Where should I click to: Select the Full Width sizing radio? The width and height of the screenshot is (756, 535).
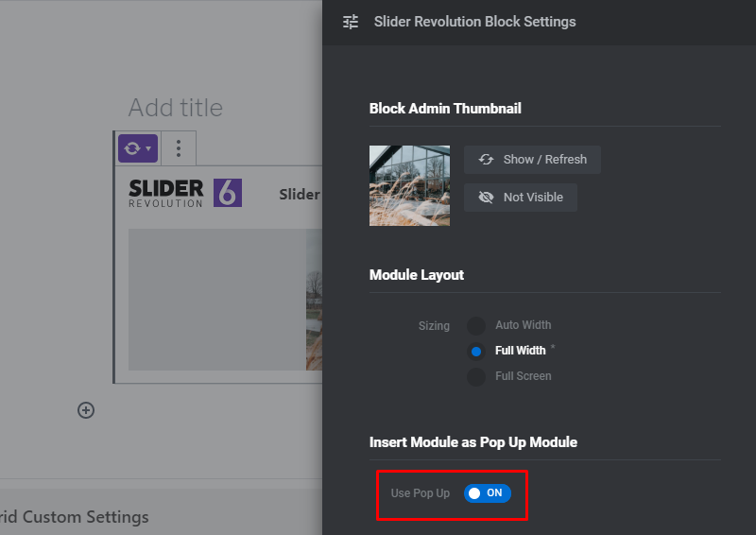click(x=476, y=352)
